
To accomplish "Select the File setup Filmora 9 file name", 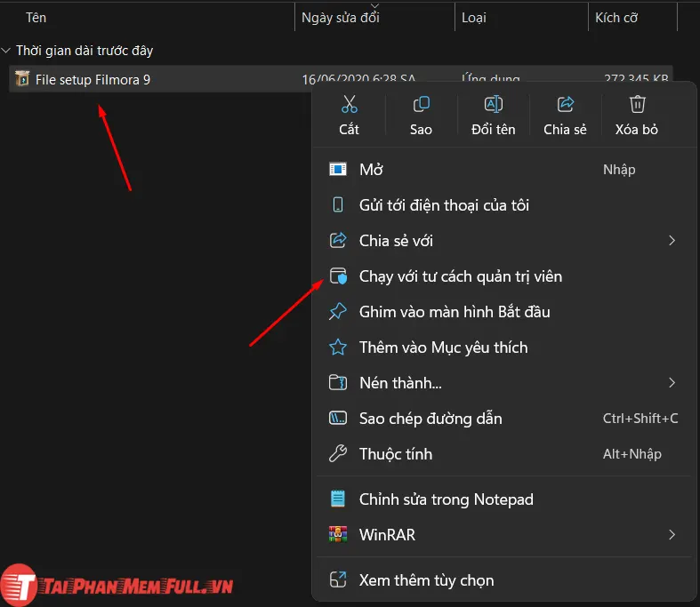I will point(93,79).
